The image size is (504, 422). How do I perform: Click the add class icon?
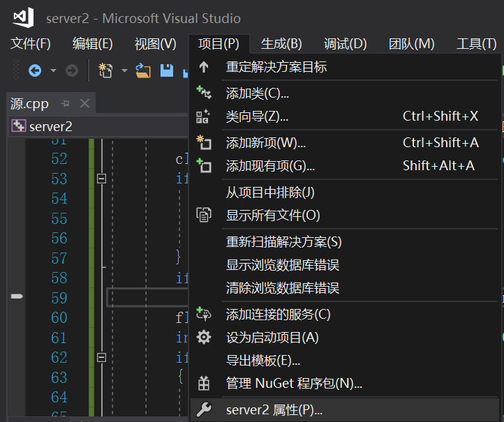[204, 92]
